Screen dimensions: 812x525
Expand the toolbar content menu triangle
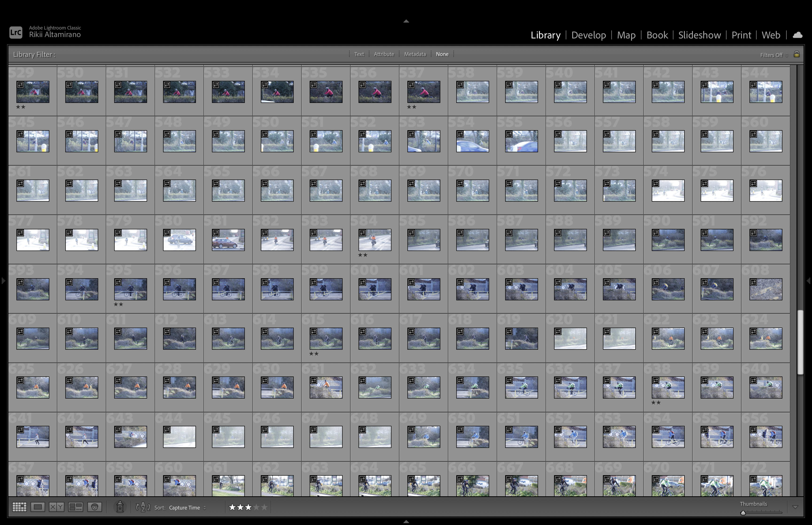point(795,507)
